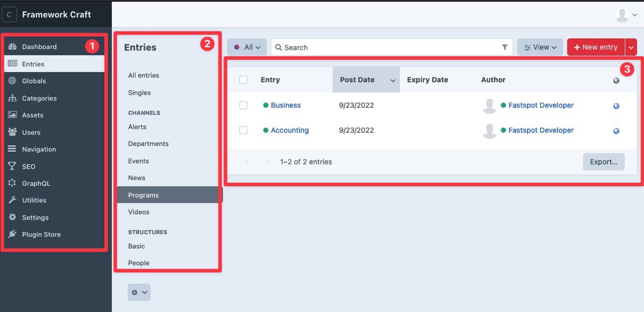
Task: Click the Assets image icon
Action: pos(12,115)
